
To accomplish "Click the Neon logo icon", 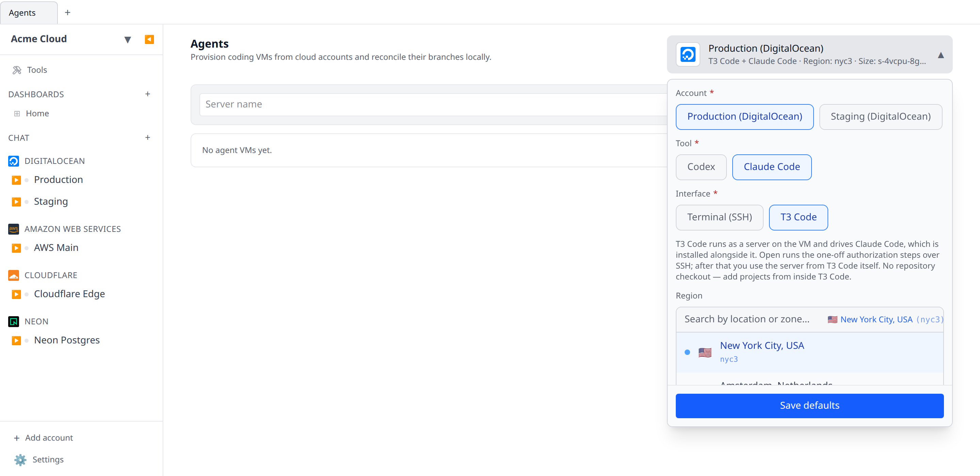I will pyautogui.click(x=13, y=321).
